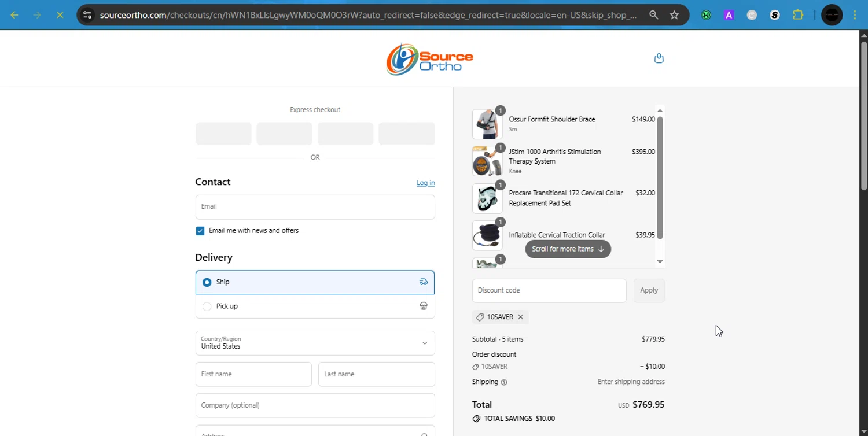Open the Chrome three-dot menu
The width and height of the screenshot is (868, 436).
coord(855,15)
